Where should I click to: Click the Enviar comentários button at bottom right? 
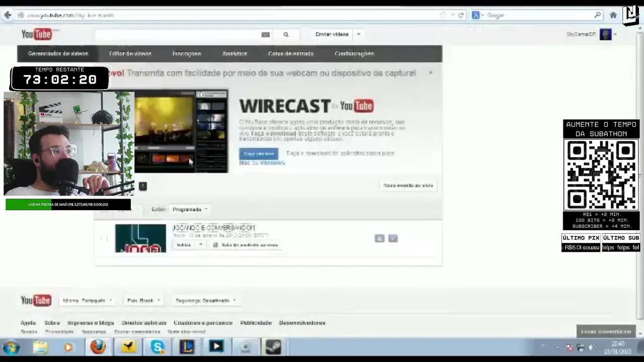tap(606, 331)
